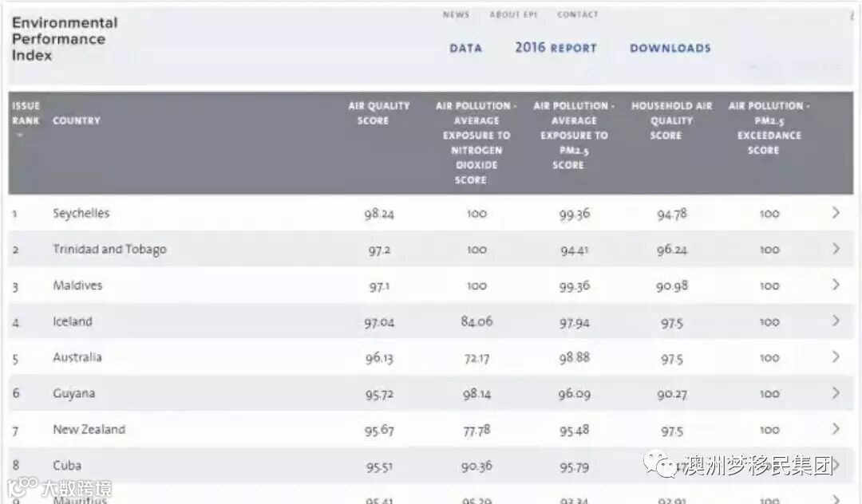This screenshot has width=862, height=504.
Task: Click the 96.13 air quality score for Australia
Action: click(x=379, y=358)
